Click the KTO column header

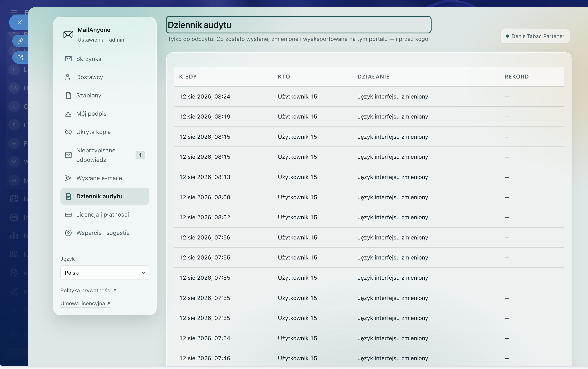(x=284, y=77)
